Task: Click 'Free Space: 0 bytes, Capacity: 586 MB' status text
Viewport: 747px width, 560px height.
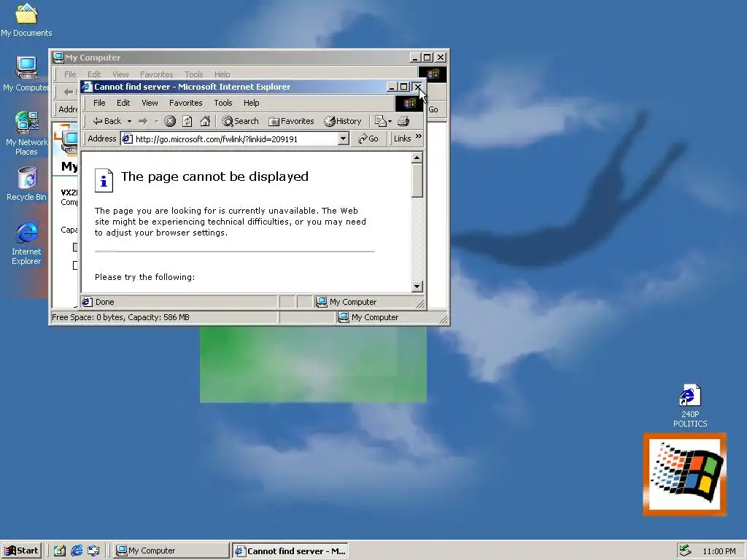Action: 120,317
